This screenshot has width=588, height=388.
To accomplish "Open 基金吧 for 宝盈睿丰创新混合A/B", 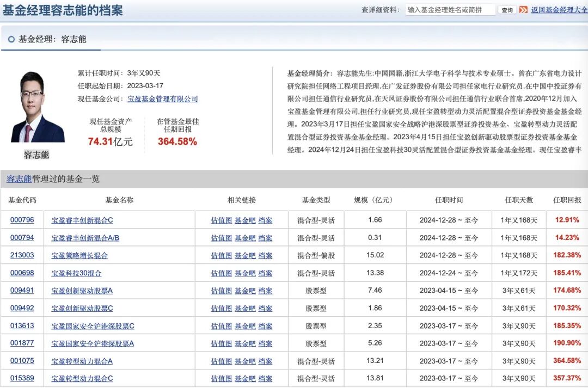I will [x=245, y=238].
